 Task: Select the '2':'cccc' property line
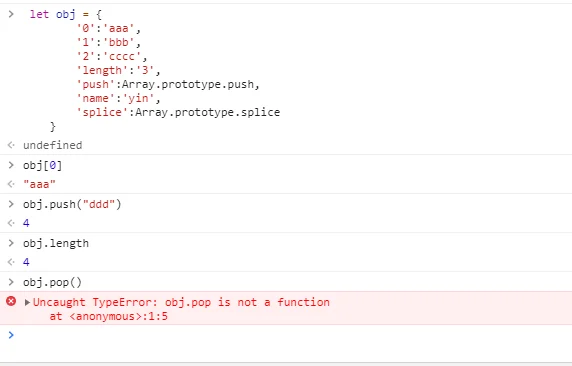pos(112,57)
